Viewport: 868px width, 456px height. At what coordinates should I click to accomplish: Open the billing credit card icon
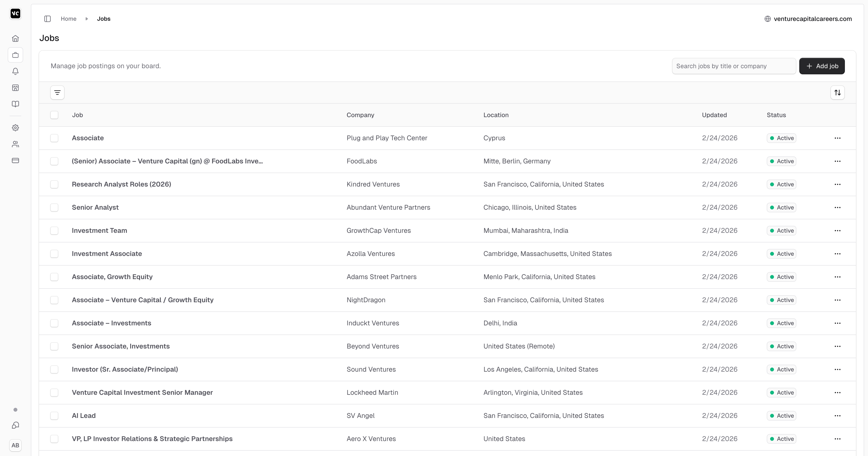pos(15,160)
